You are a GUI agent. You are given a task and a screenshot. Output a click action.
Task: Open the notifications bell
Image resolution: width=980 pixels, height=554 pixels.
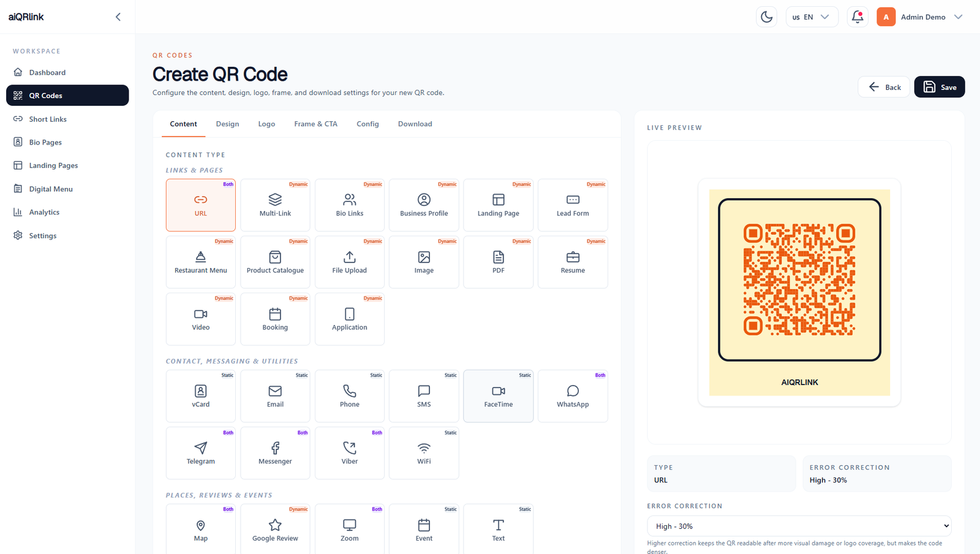pyautogui.click(x=858, y=17)
